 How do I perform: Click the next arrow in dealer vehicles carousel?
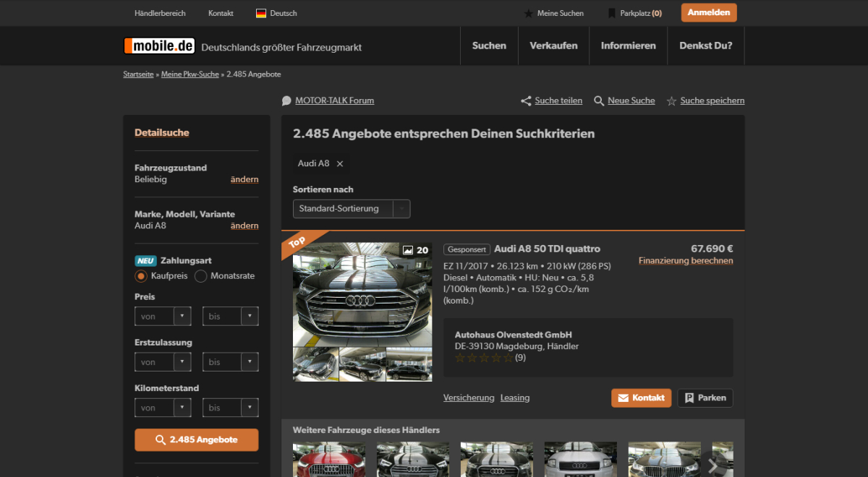tap(712, 465)
